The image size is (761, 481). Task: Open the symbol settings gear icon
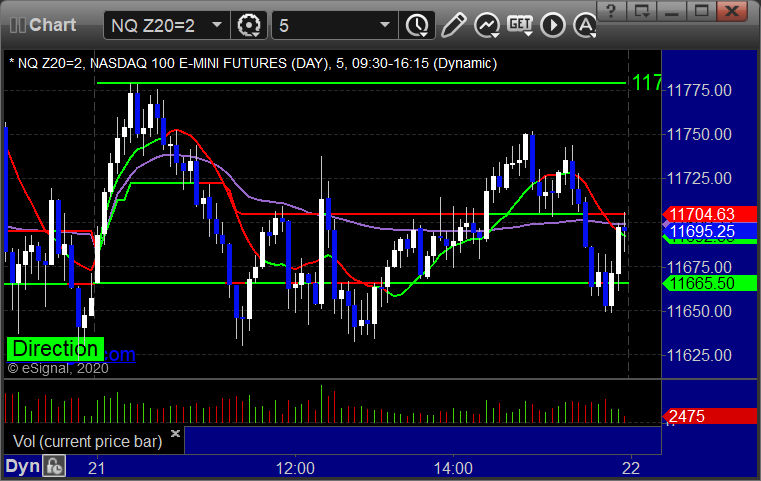click(248, 25)
